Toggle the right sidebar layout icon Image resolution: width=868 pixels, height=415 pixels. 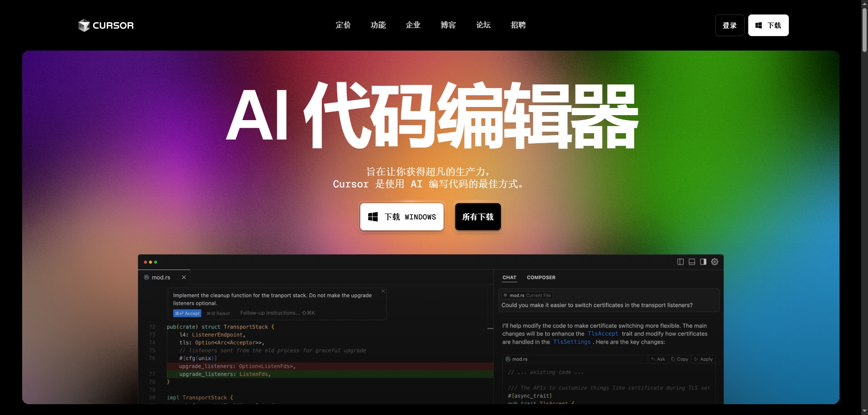(703, 262)
